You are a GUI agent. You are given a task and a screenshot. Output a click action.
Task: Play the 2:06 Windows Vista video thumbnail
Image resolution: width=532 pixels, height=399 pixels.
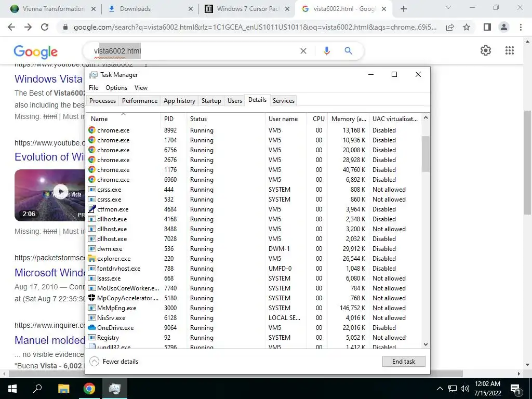point(49,195)
